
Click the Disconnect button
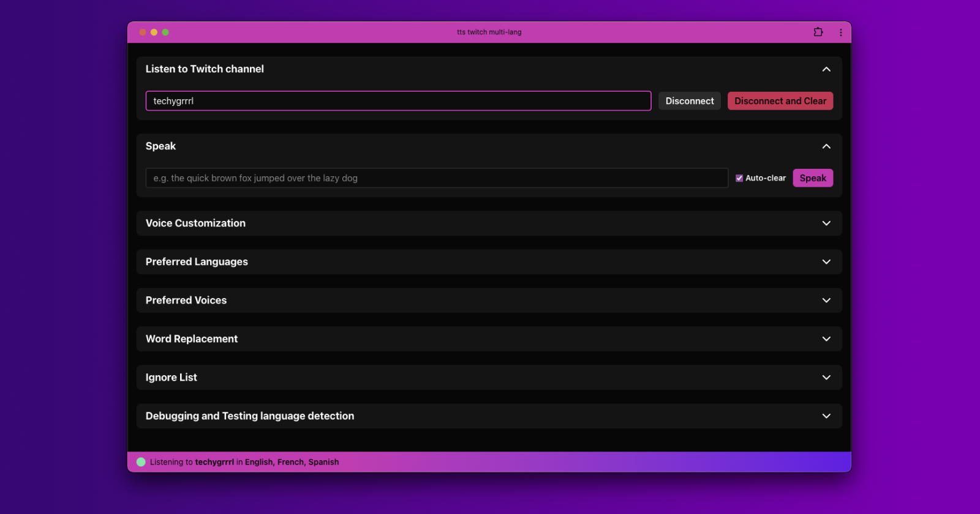(690, 101)
